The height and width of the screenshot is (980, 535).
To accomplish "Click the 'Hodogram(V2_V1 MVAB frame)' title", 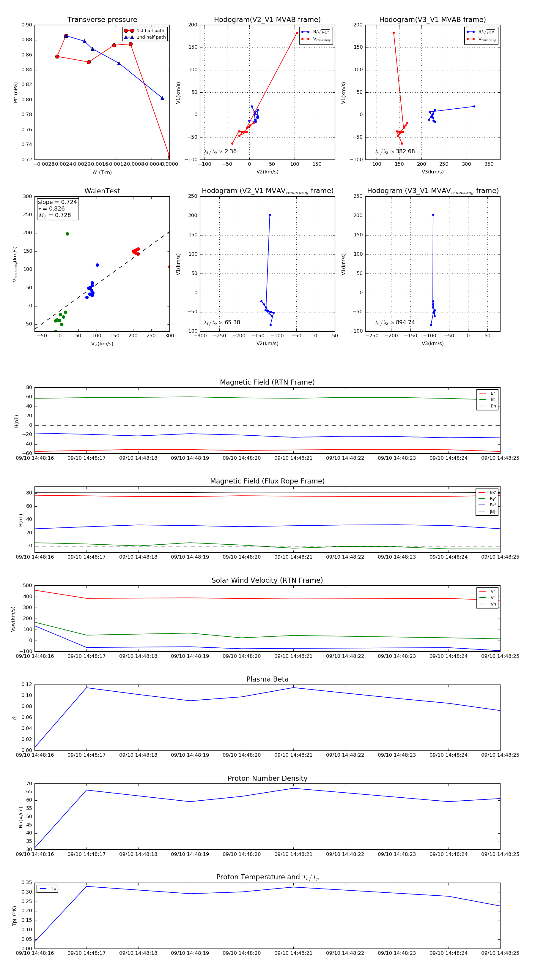I will click(x=267, y=20).
